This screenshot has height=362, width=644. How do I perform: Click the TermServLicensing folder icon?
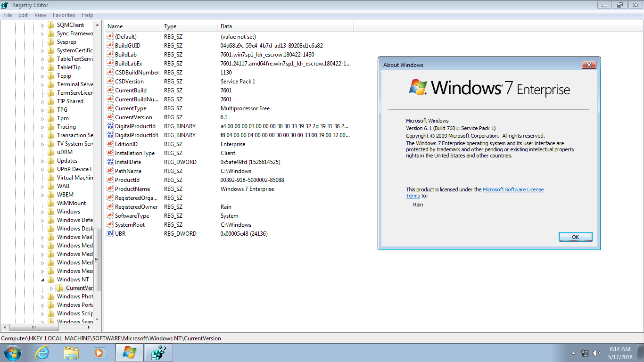51,93
